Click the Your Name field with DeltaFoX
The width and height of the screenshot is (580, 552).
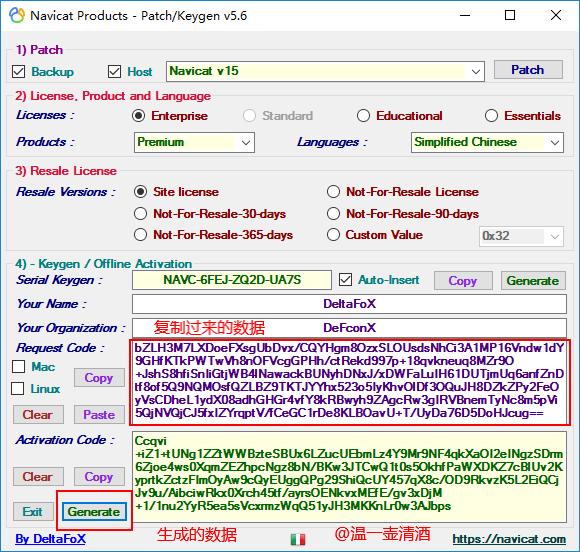coord(349,304)
